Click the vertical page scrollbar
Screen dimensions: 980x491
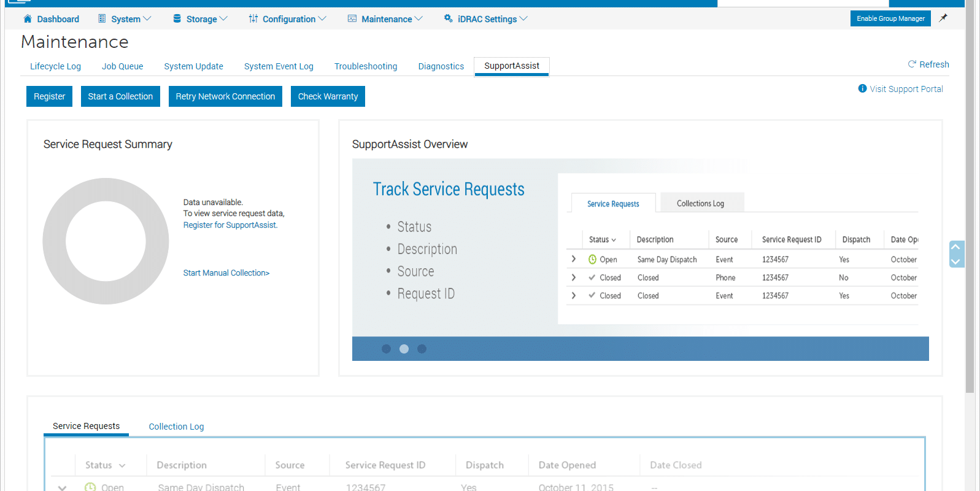(x=970, y=196)
